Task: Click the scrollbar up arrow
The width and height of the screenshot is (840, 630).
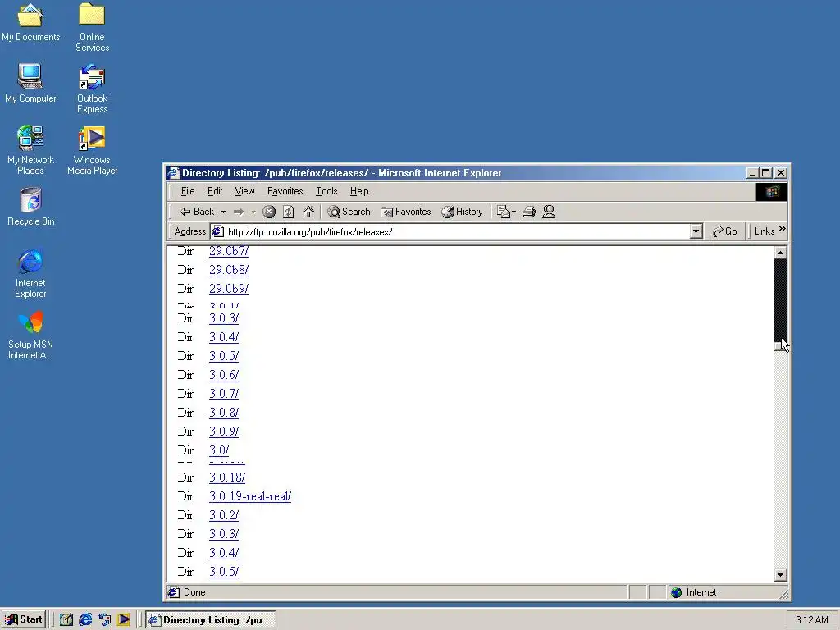Action: (781, 253)
